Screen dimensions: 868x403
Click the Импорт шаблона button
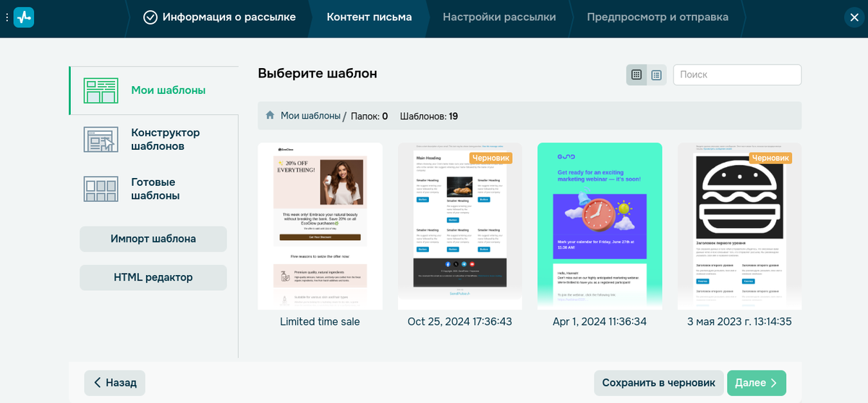click(x=153, y=239)
